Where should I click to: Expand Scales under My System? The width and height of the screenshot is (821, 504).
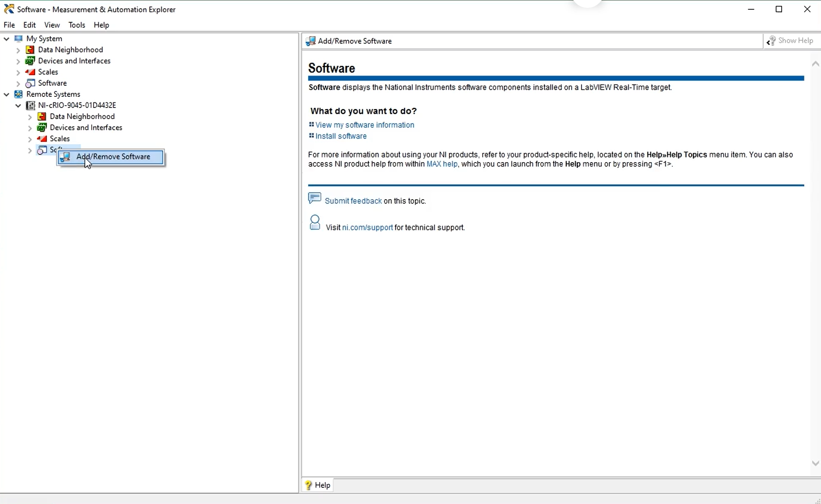(x=18, y=72)
